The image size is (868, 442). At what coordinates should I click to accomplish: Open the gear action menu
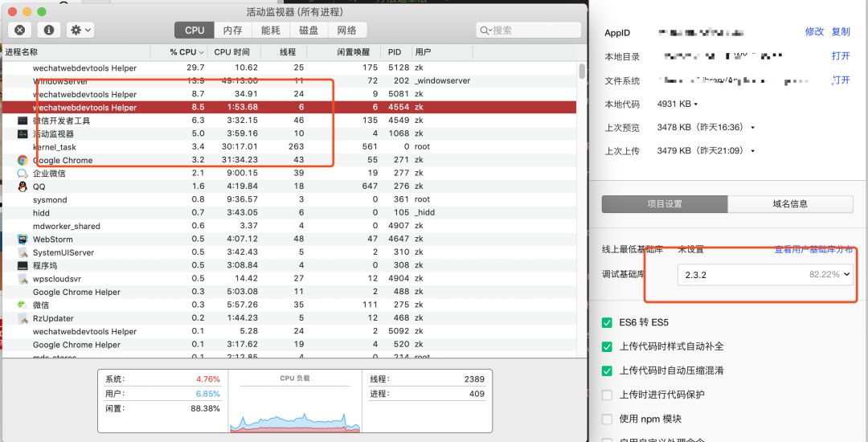pyautogui.click(x=80, y=30)
